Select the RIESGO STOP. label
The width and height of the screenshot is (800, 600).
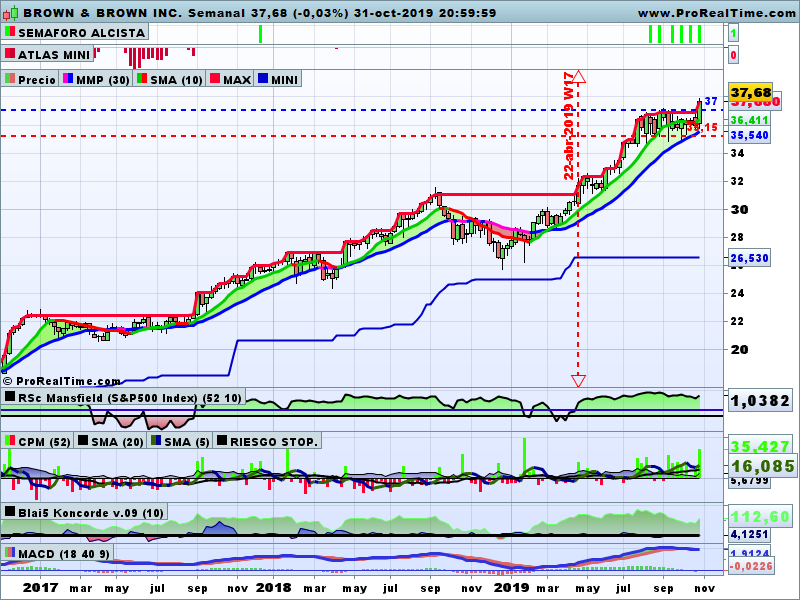[x=274, y=442]
